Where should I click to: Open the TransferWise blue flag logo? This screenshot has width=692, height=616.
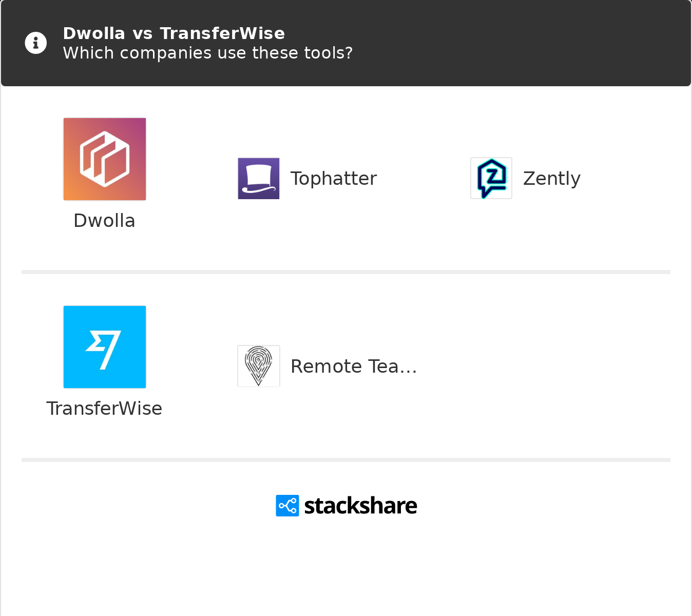(105, 347)
